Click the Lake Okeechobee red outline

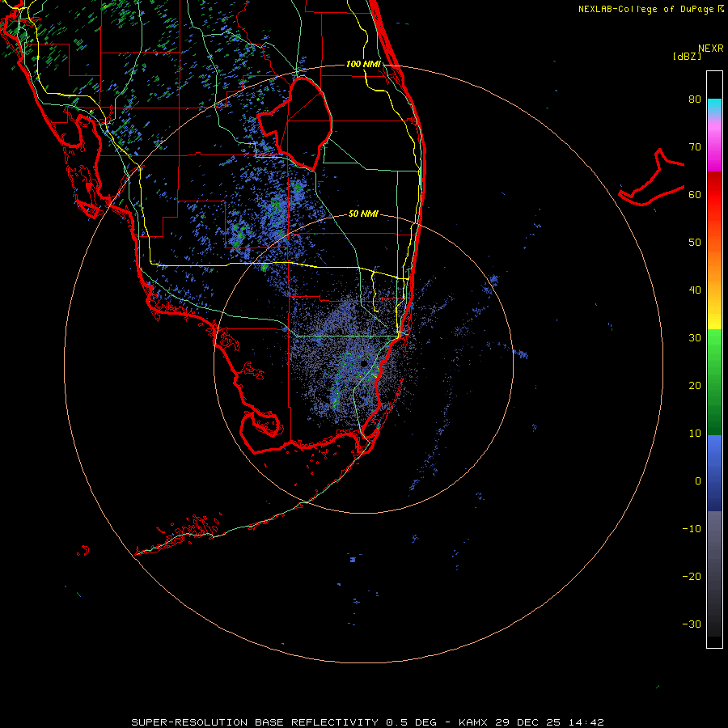tap(295, 124)
